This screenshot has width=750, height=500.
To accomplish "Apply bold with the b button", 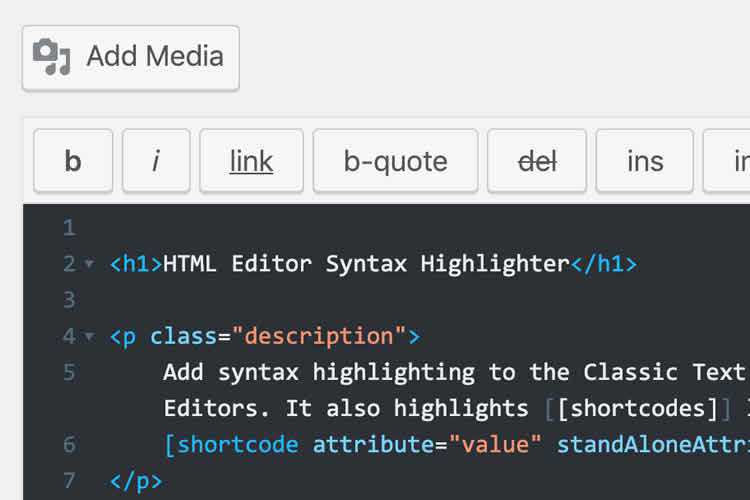I will coord(73,161).
